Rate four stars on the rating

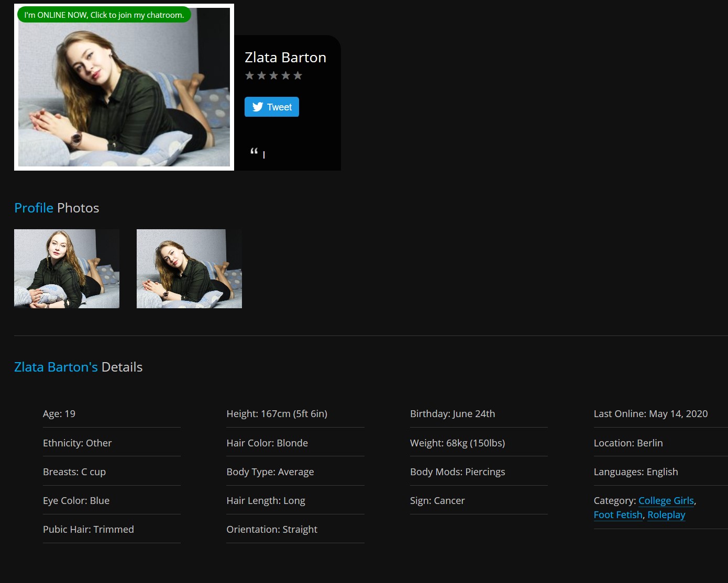285,75
